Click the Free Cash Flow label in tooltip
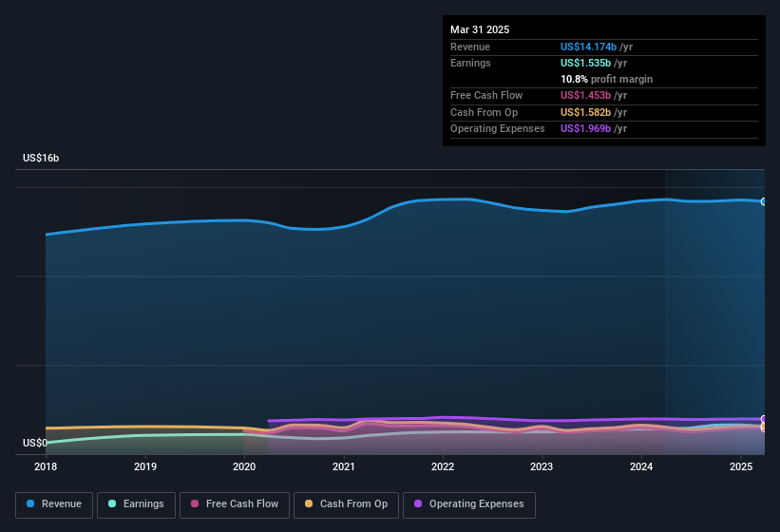The height and width of the screenshot is (532, 780). click(486, 95)
